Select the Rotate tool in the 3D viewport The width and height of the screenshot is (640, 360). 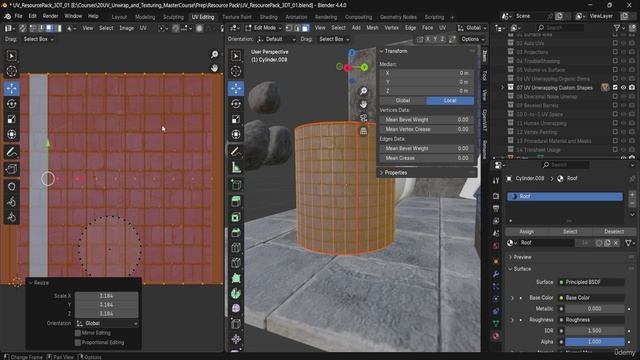tap(236, 104)
